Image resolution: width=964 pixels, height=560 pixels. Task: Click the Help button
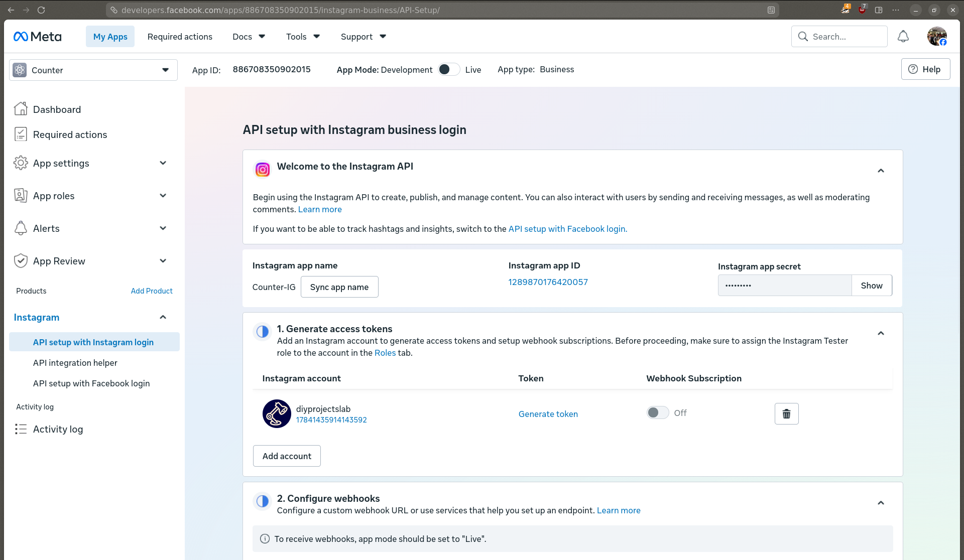coord(925,69)
